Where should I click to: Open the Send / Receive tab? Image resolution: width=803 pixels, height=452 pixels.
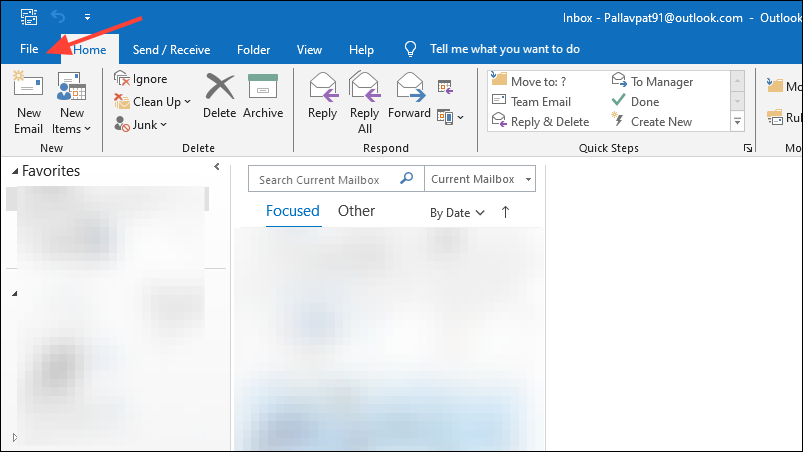click(172, 50)
